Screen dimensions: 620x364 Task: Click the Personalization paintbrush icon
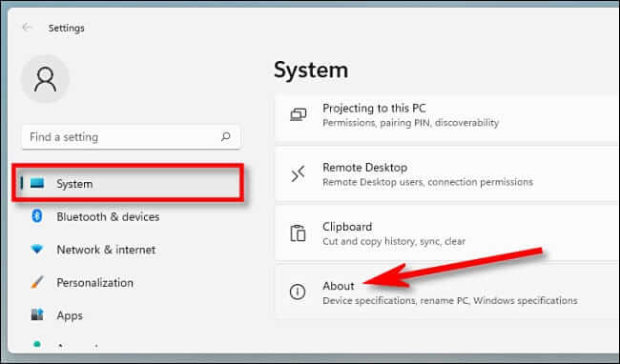[37, 282]
